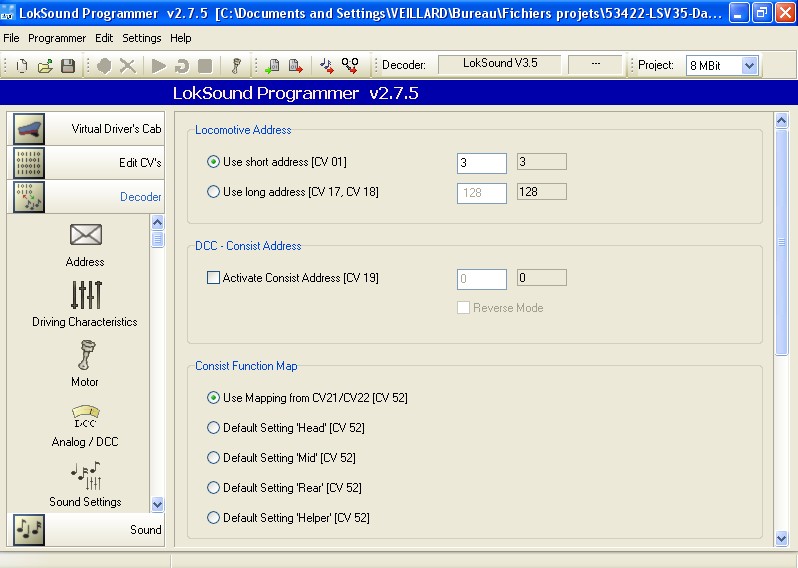Select Use short address radio button
Image resolution: width=798 pixels, height=568 pixels.
213,162
